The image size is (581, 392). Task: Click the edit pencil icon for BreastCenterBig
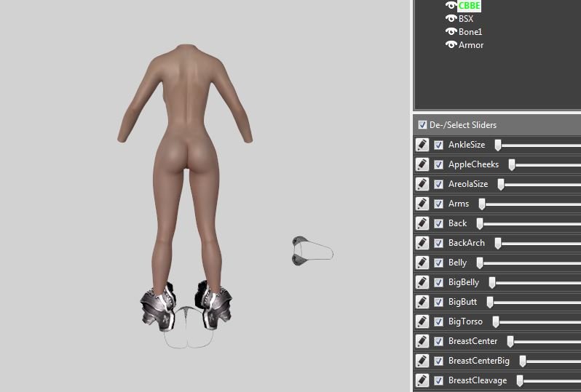point(422,361)
